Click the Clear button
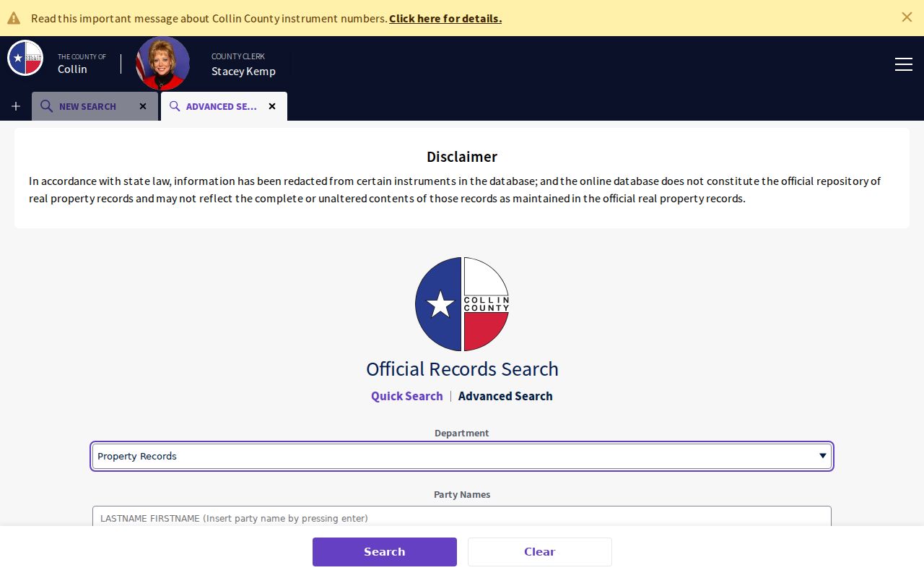The height and width of the screenshot is (578, 924). (540, 552)
